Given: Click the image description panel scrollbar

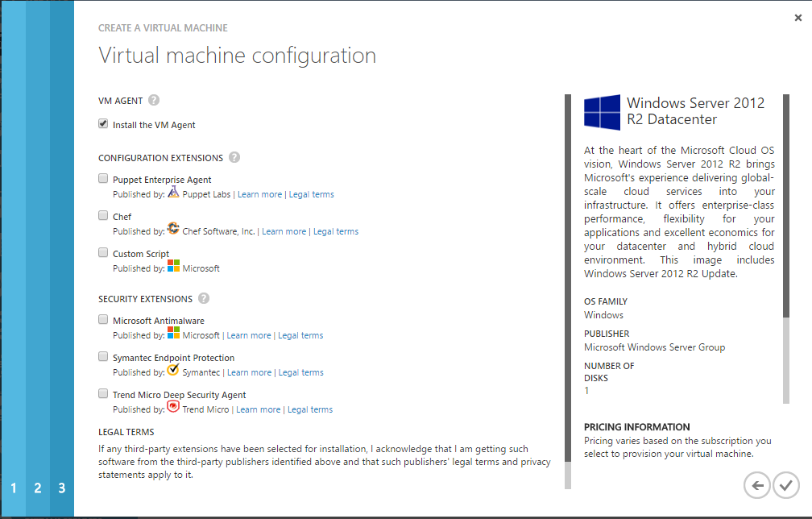Looking at the screenshot, I should coord(786,249).
